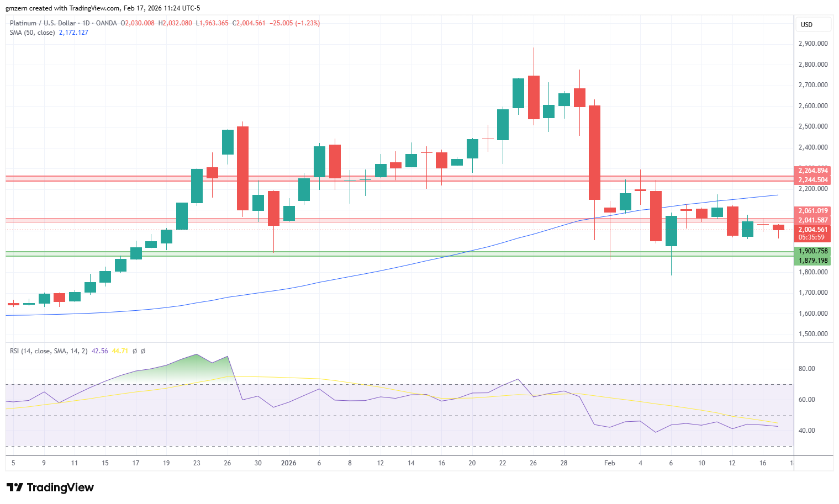Image resolution: width=839 pixels, height=504 pixels.
Task: Click the 2026 year marker on time axis
Action: [288, 463]
